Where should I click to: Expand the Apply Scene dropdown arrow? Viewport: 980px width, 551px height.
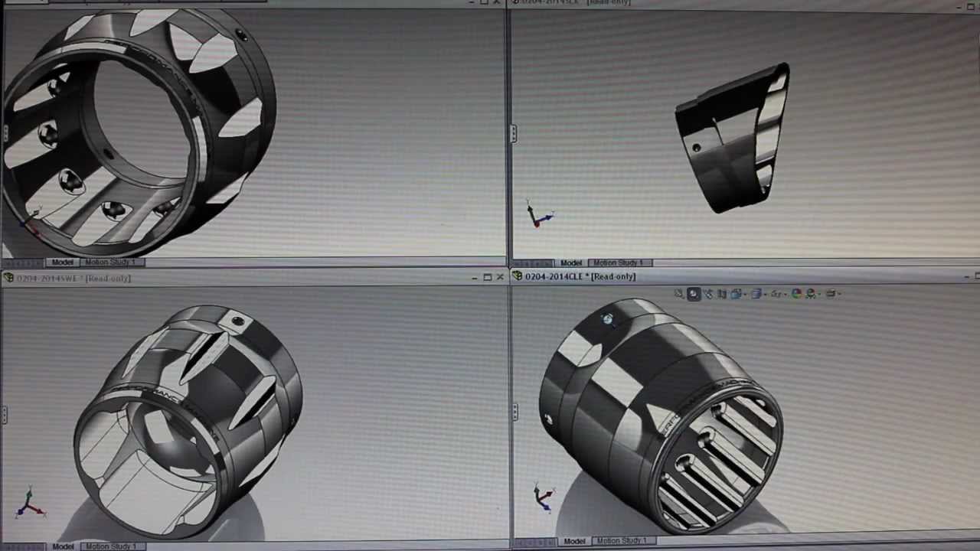(819, 294)
